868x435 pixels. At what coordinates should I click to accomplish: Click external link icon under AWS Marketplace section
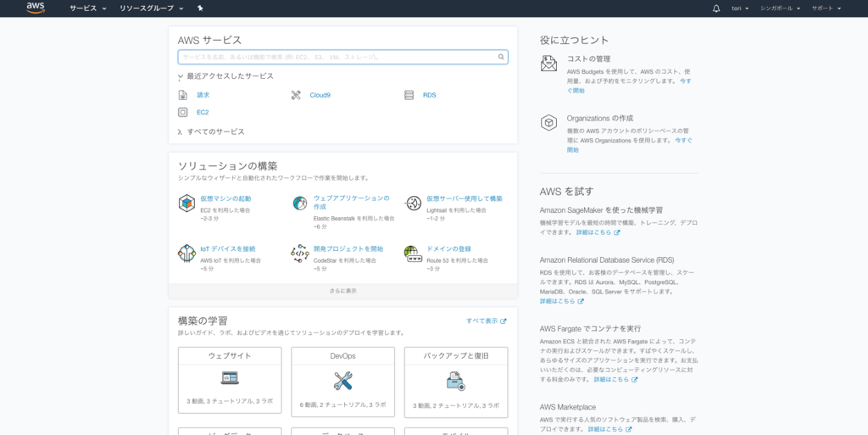pos(629,429)
